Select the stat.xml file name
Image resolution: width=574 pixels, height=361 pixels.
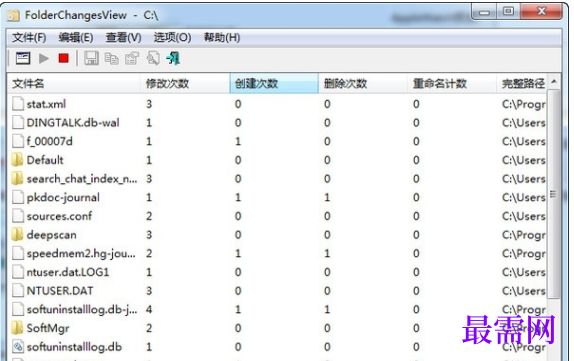(46, 104)
